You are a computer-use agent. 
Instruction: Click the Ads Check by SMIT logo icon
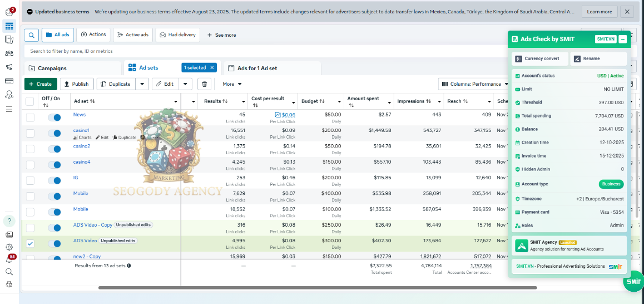tap(514, 39)
